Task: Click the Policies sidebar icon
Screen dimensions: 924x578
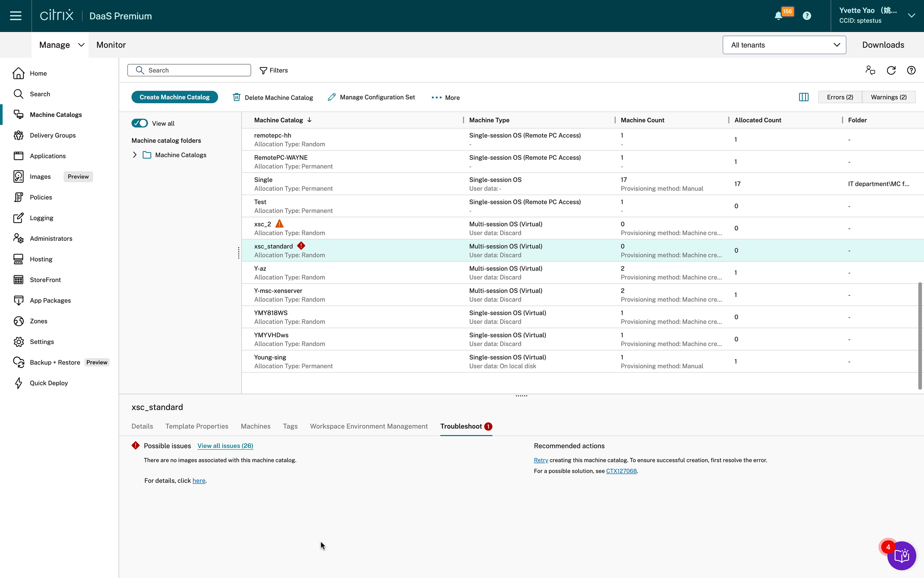Action: [18, 197]
